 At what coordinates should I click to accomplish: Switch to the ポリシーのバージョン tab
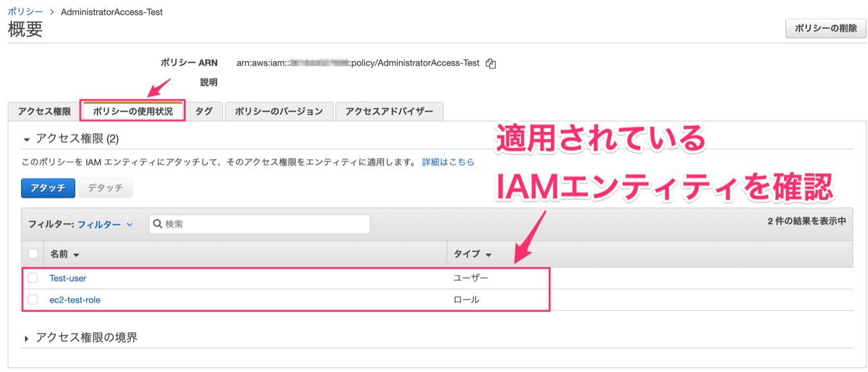pos(279,110)
